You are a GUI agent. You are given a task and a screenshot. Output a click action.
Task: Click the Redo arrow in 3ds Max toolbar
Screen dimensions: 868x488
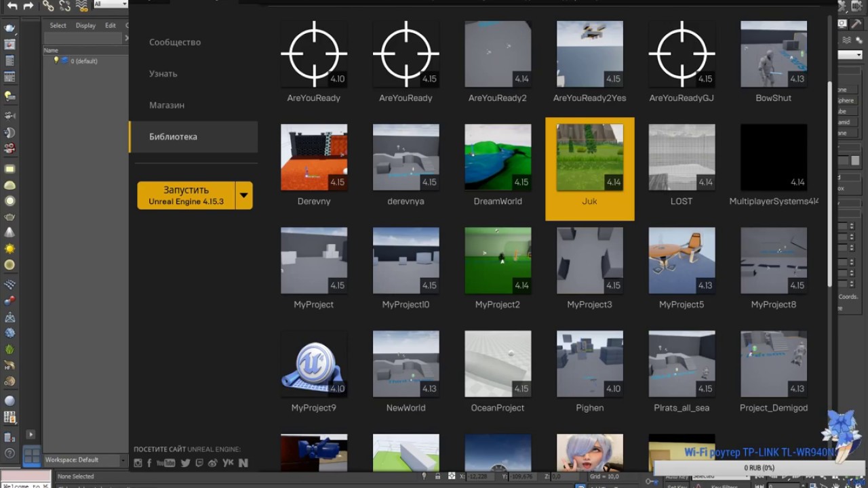pos(28,5)
